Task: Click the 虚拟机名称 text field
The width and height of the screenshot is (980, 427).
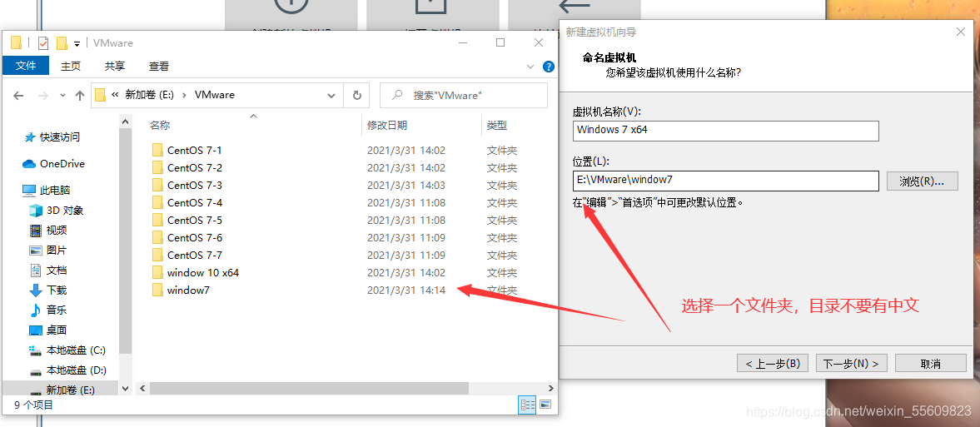Action: (725, 131)
